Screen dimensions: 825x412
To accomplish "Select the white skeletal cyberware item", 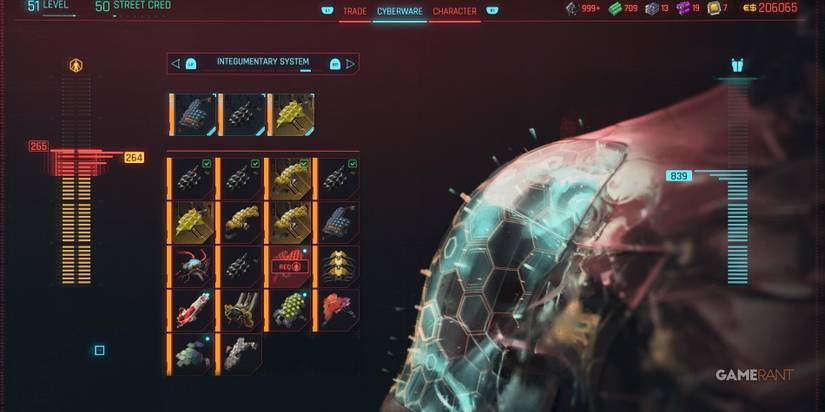I will (239, 354).
